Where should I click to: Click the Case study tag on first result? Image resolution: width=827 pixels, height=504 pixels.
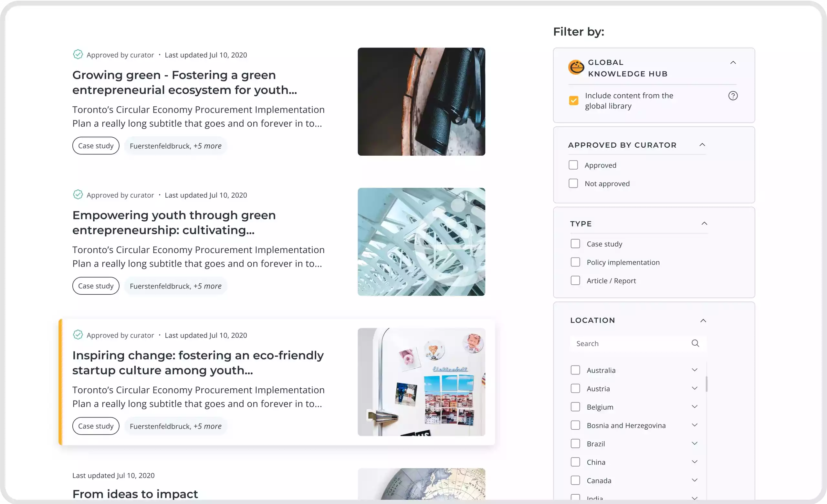[96, 146]
